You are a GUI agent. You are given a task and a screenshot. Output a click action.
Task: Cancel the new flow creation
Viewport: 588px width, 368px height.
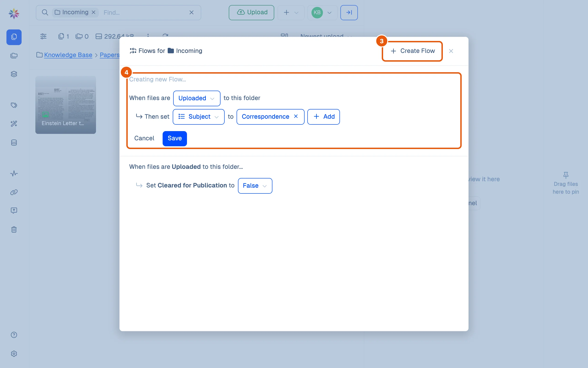coord(144,138)
